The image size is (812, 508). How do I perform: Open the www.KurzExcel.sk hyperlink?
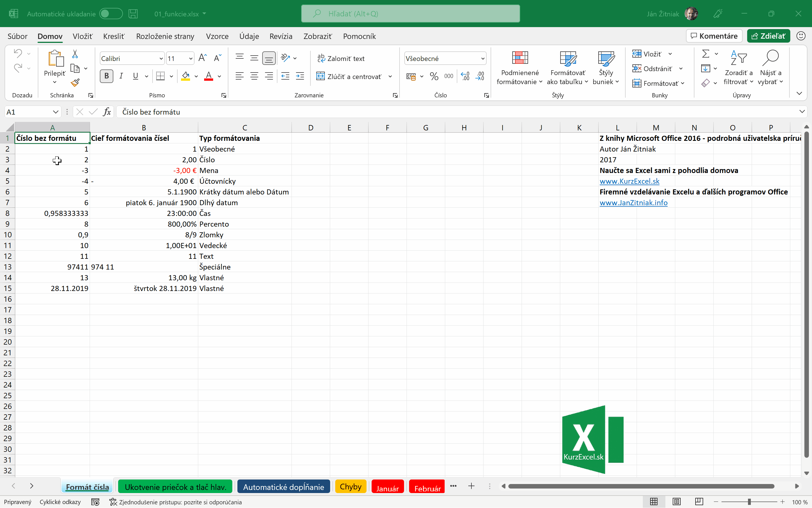[x=630, y=181]
